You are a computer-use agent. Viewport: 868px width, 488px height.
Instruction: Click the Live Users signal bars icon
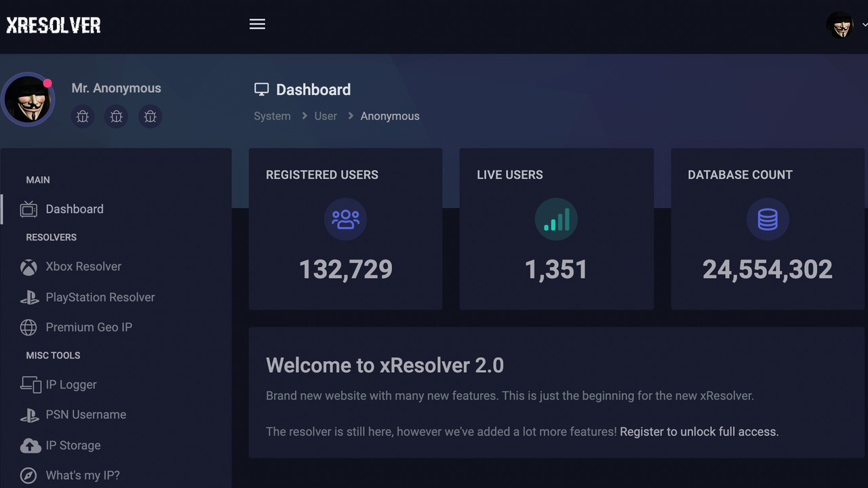[x=556, y=219]
